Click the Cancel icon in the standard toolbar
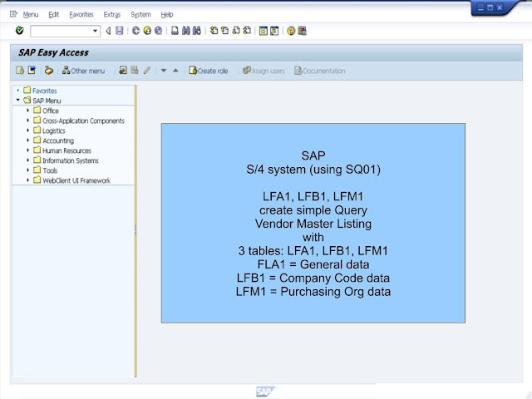 tap(158, 31)
